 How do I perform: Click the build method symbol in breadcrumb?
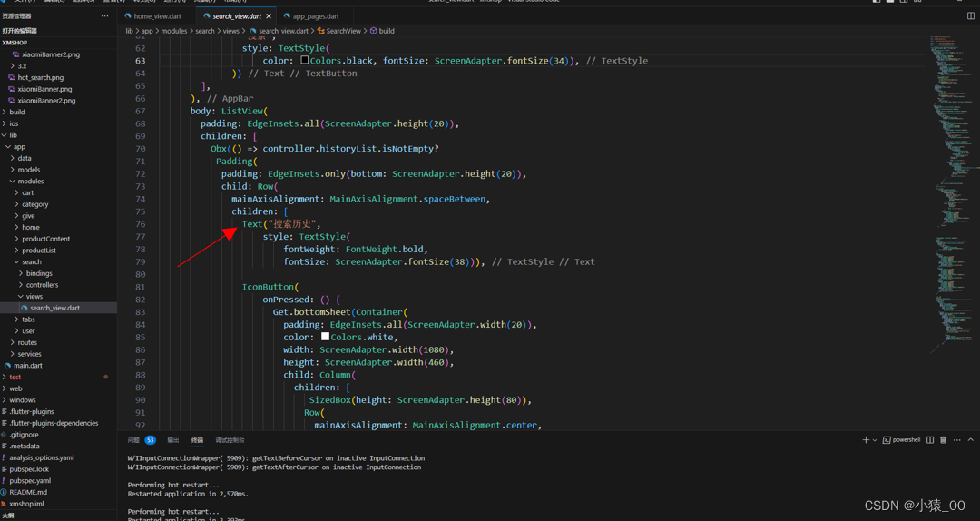[382, 31]
